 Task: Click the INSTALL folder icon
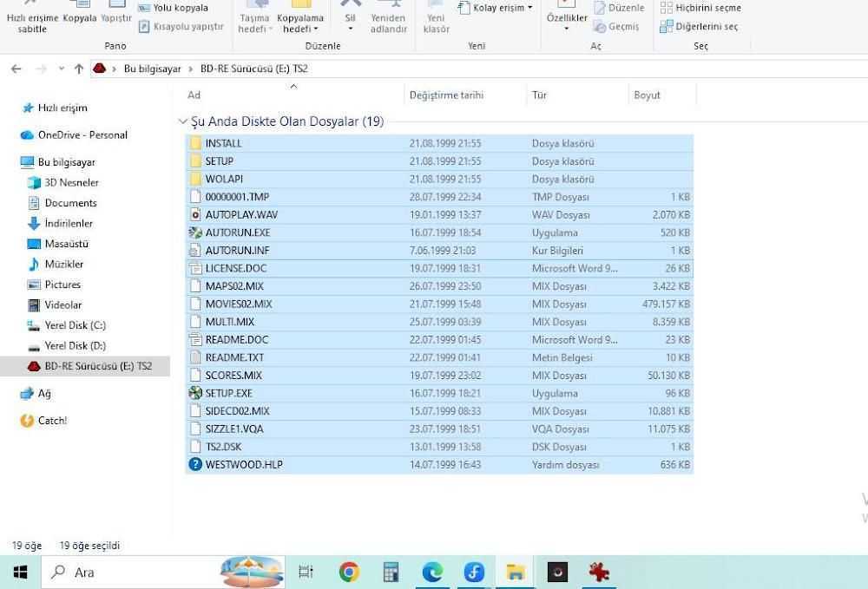point(194,143)
